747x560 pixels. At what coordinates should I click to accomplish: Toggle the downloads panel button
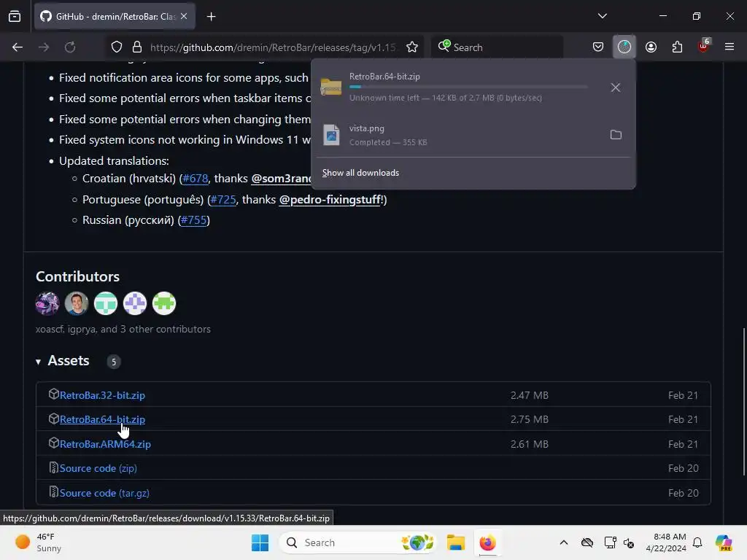pos(624,47)
